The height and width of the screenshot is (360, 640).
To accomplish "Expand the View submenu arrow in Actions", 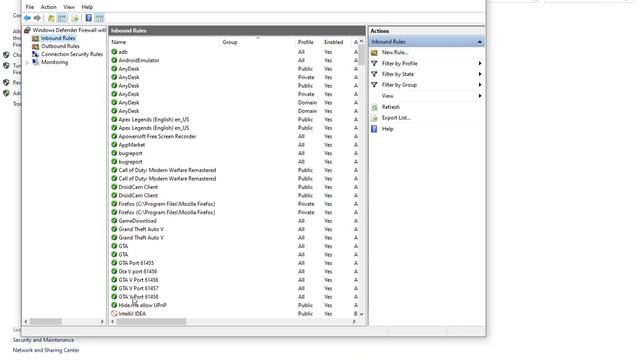I will pyautogui.click(x=480, y=96).
